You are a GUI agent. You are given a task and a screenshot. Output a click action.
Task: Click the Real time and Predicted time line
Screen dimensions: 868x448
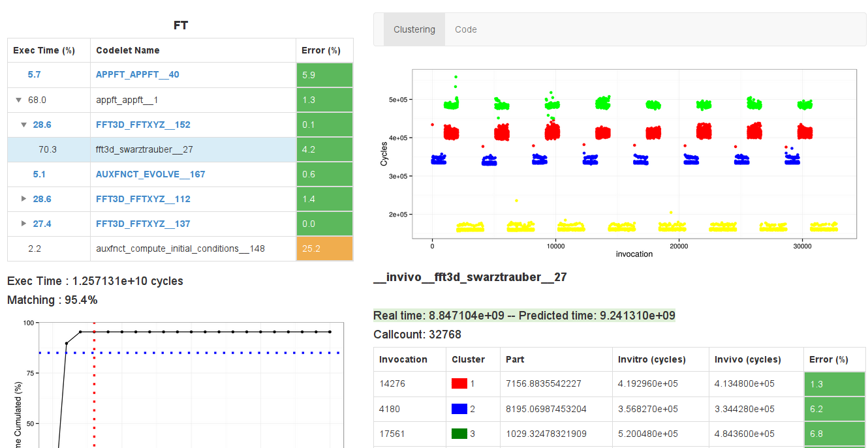525,316
